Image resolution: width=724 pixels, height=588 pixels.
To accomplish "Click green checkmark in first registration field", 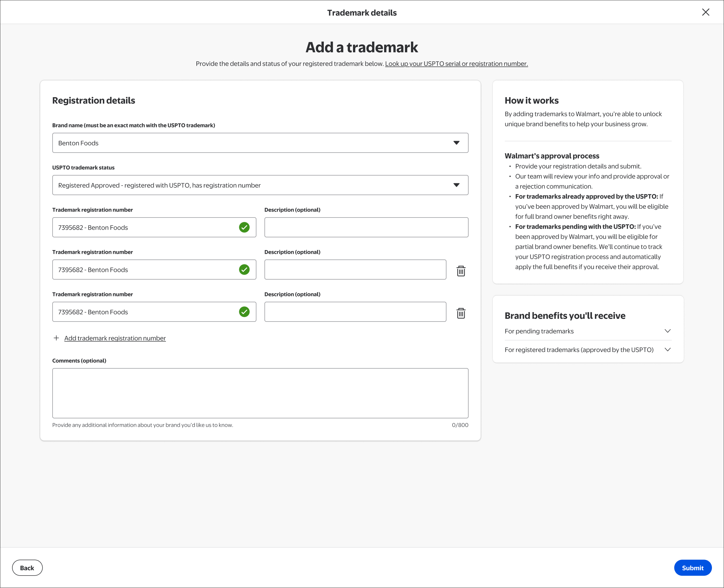I will [x=244, y=227].
